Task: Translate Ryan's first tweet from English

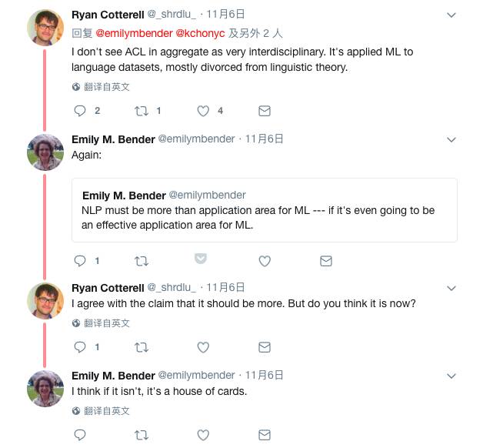Action: [x=101, y=87]
